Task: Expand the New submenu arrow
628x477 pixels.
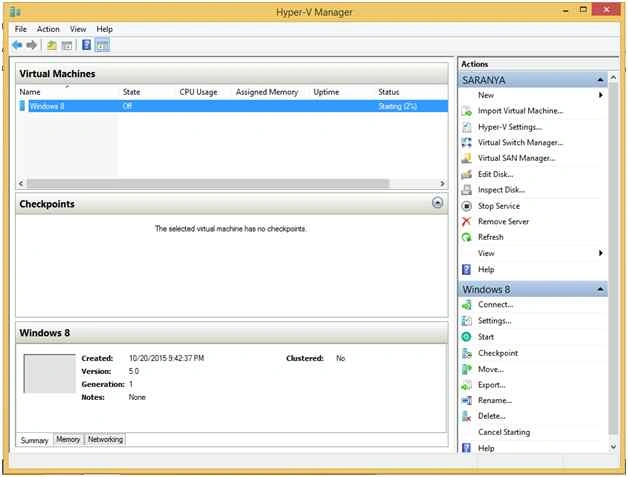Action: [x=600, y=95]
